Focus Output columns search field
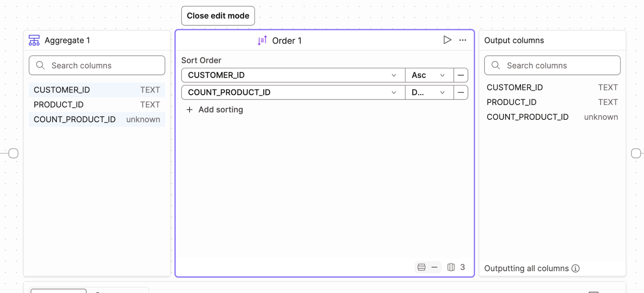 pos(552,65)
